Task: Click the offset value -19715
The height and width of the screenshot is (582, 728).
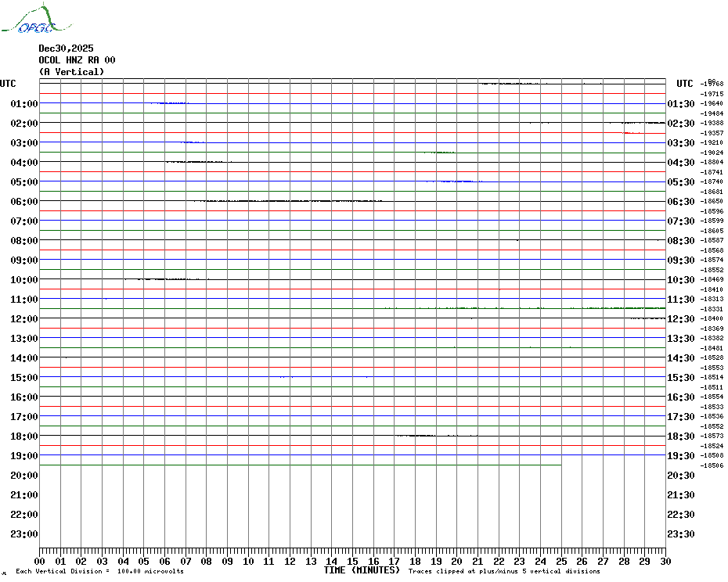Action: 712,94
